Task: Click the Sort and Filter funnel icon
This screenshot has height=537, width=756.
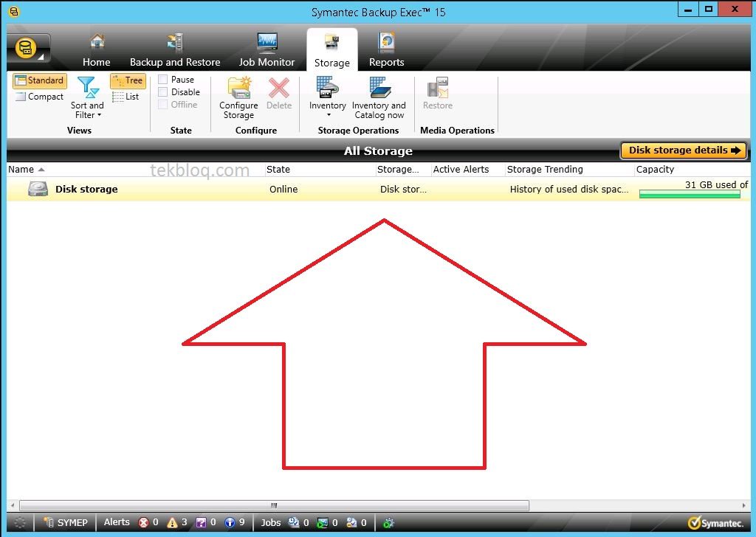Action: [89, 88]
